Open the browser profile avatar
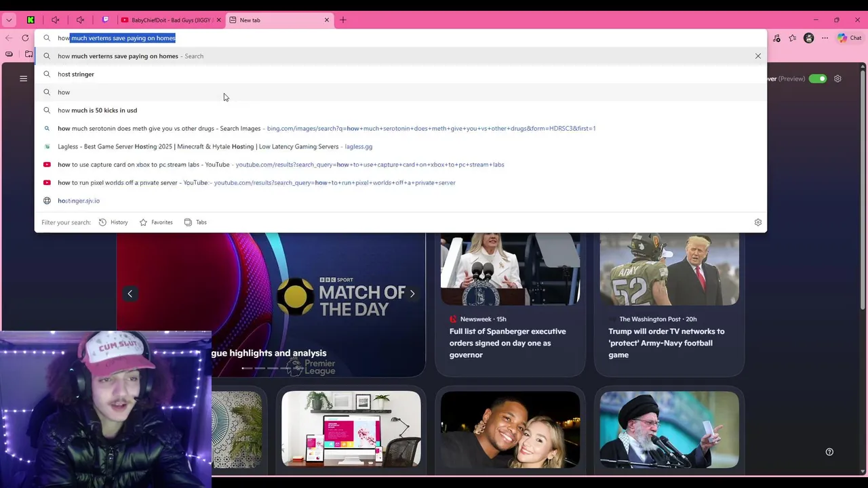Image resolution: width=868 pixels, height=488 pixels. tap(809, 38)
